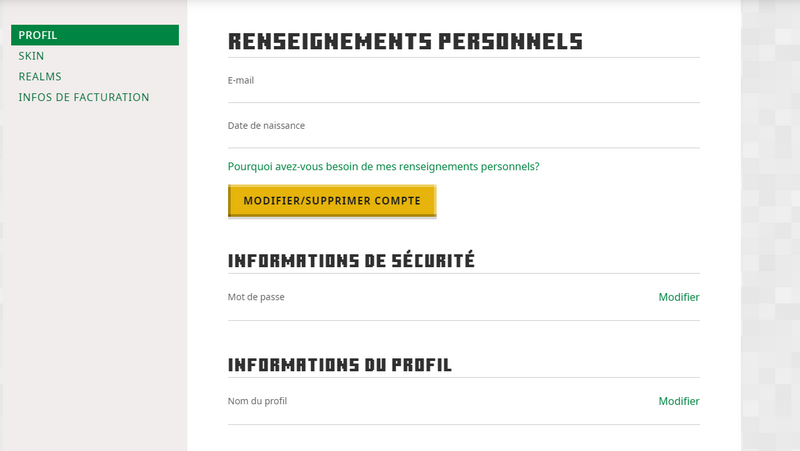
Task: Go to the REALMS page
Action: click(x=40, y=77)
